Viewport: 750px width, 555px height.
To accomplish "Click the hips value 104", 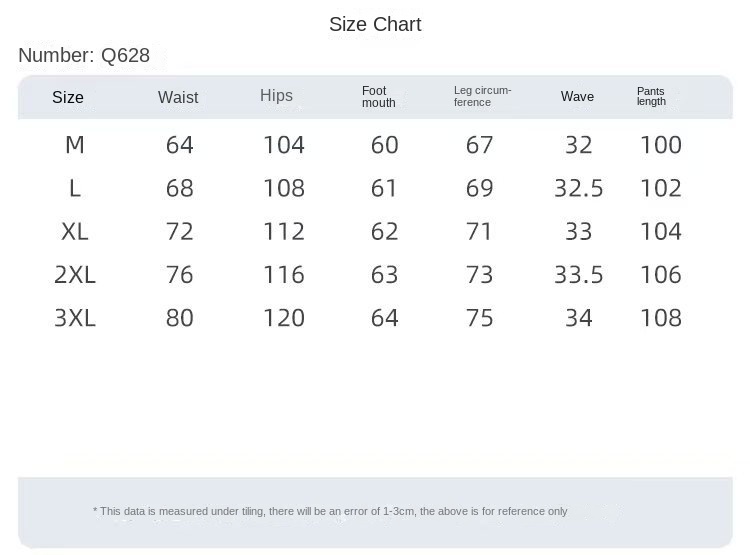I will 284,145.
